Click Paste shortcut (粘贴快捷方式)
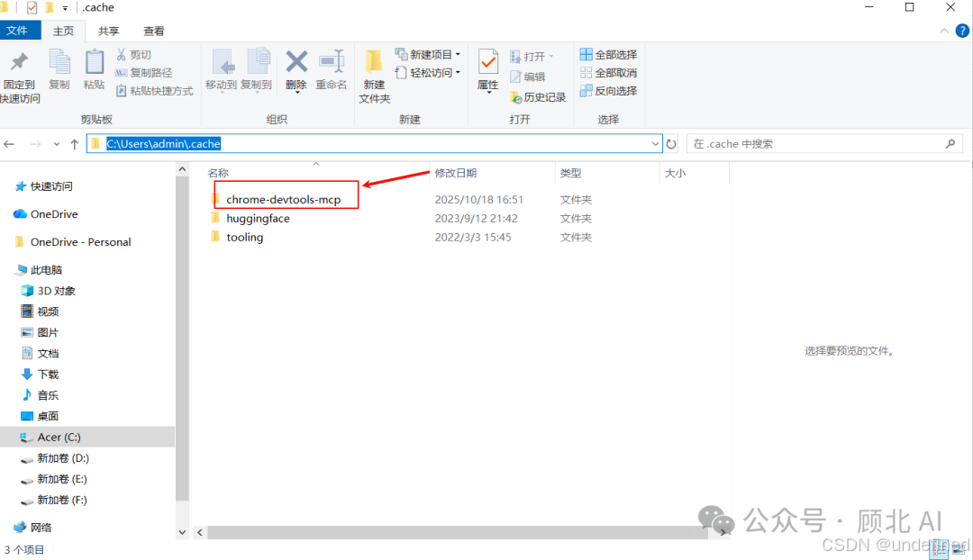The image size is (973, 560). [x=155, y=91]
